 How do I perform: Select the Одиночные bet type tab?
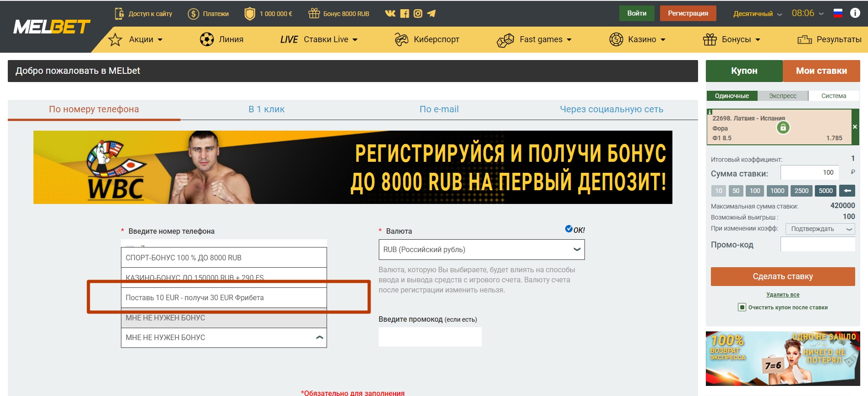(x=732, y=96)
